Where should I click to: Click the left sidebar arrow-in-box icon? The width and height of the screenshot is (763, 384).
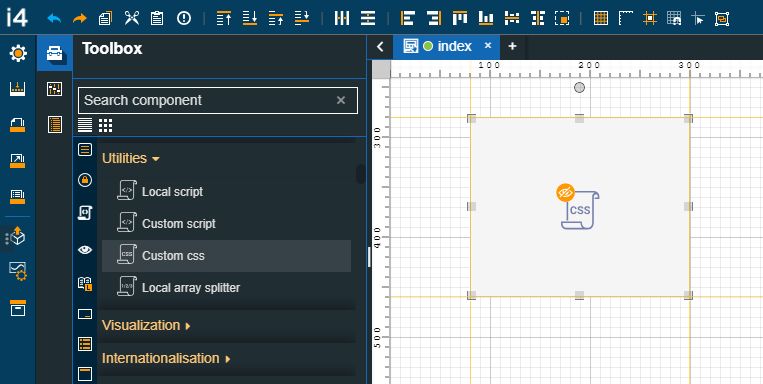tap(18, 161)
